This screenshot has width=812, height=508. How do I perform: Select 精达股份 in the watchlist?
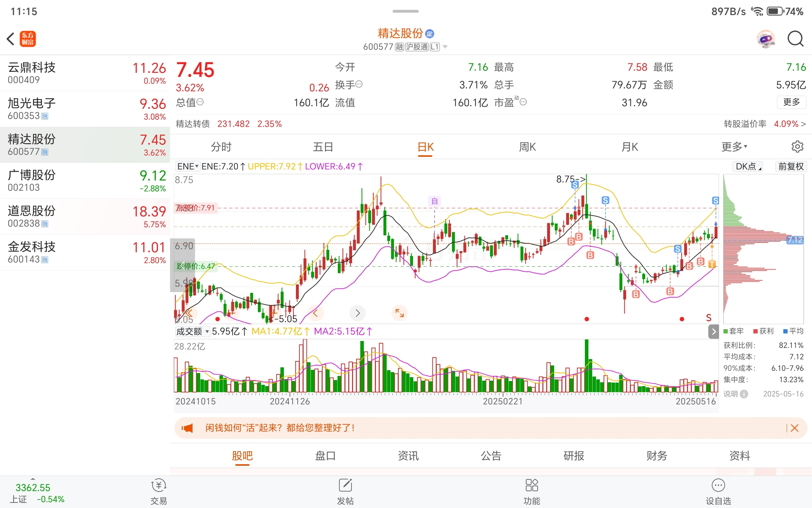pyautogui.click(x=85, y=145)
